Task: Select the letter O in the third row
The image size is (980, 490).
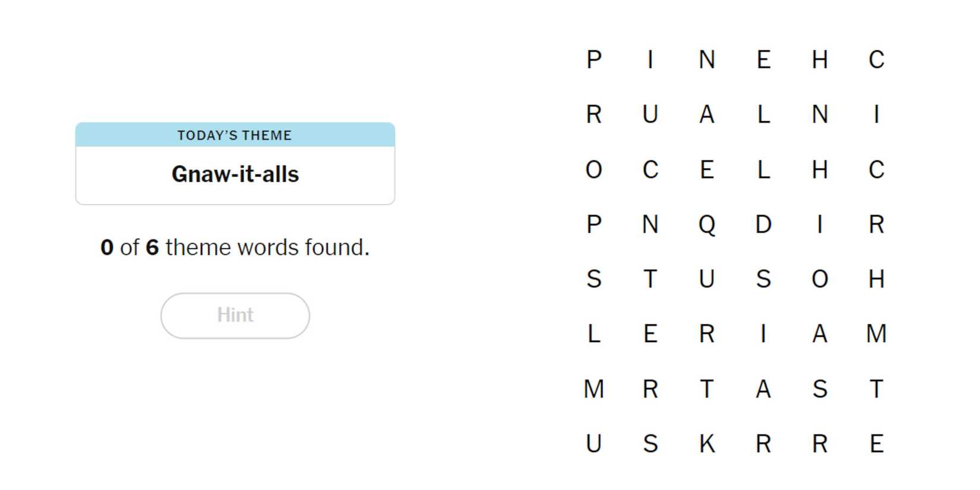Action: [x=594, y=170]
